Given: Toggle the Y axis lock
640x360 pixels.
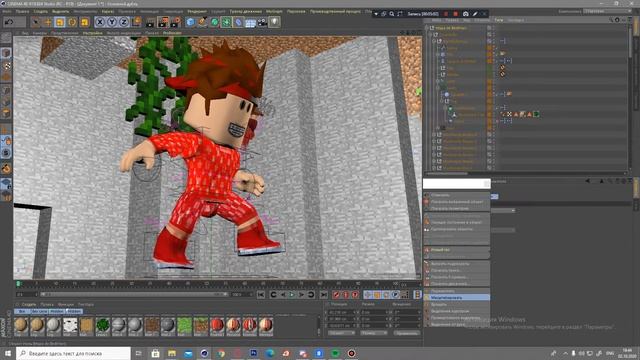Looking at the screenshot, I should tap(111, 22).
